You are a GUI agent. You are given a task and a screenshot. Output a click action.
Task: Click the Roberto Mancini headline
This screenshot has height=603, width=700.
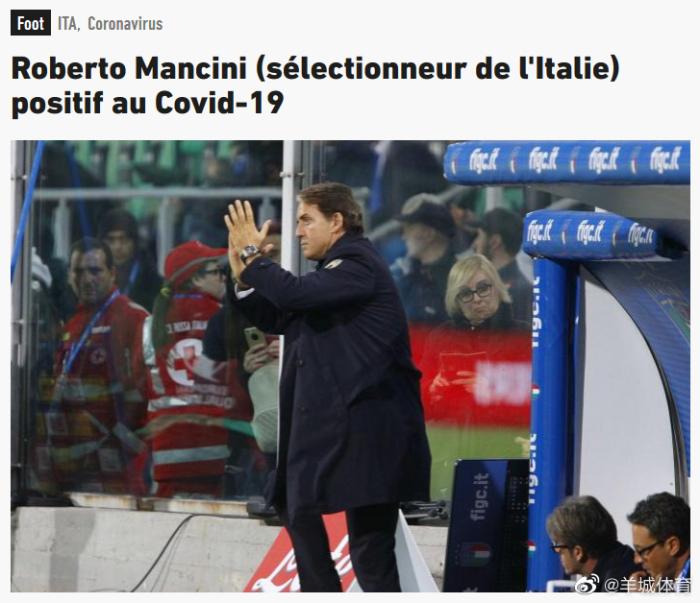[315, 86]
